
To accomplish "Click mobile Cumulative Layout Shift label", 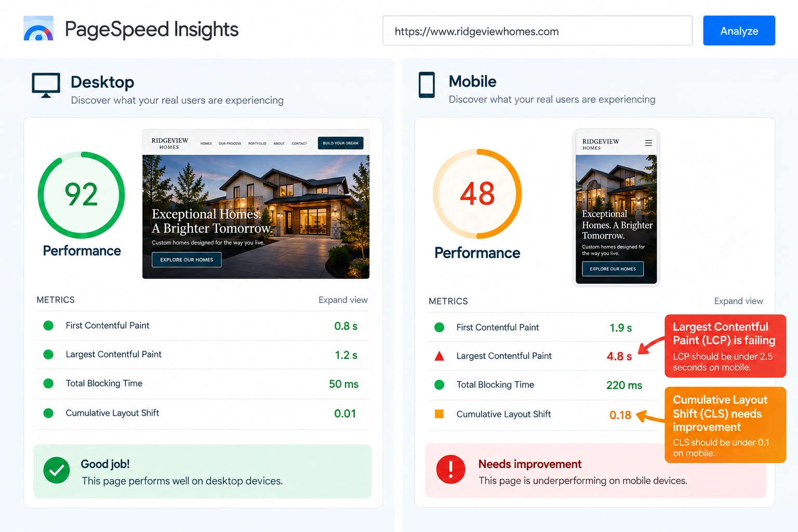I will pos(503,414).
